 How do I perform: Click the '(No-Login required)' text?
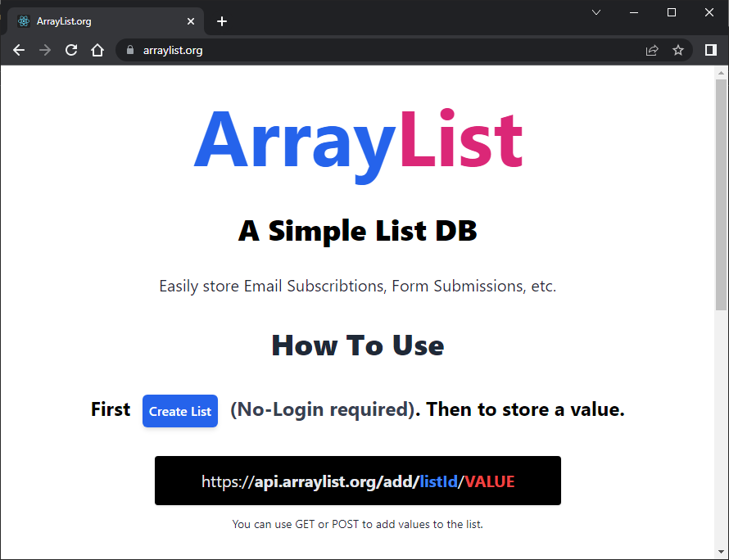[323, 410]
